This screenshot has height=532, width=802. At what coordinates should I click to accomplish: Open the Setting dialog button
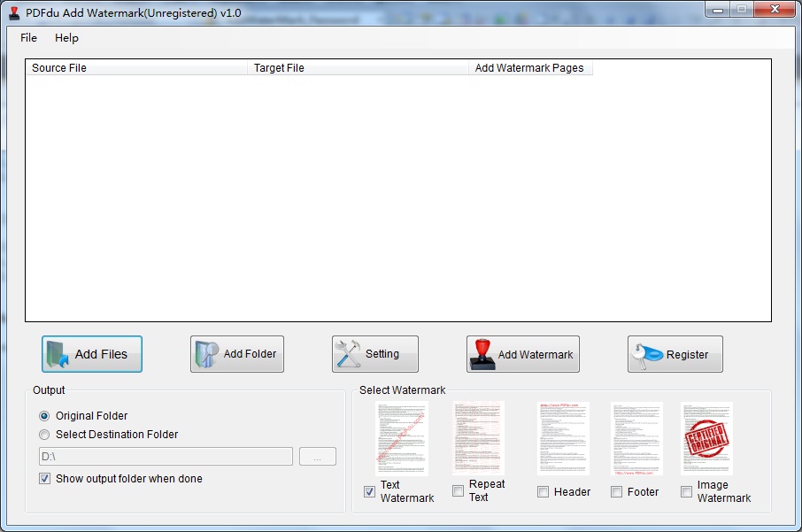(x=375, y=354)
